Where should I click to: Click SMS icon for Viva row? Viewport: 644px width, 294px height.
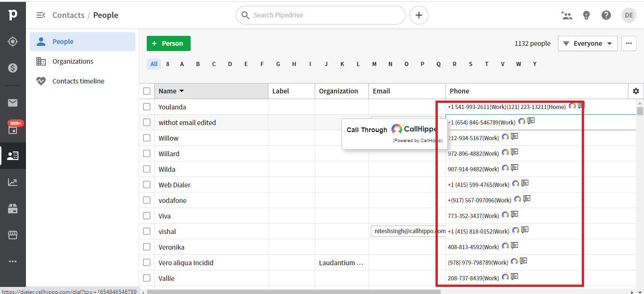click(515, 214)
